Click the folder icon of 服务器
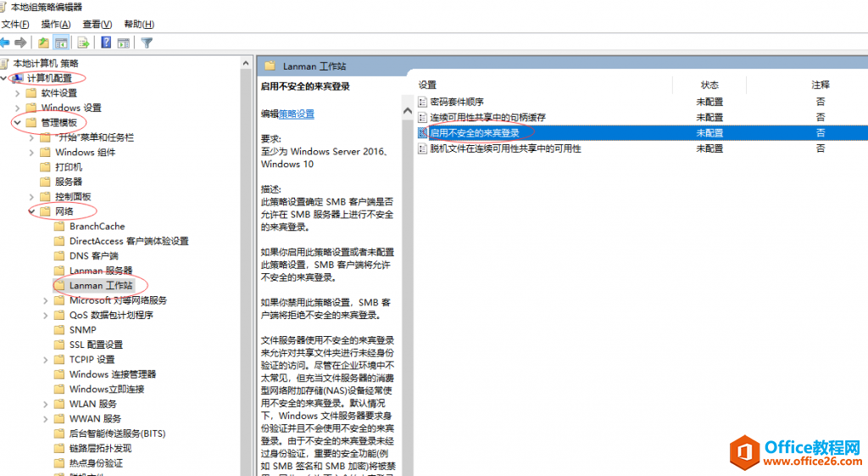Viewport: 868px width, 476px height. [x=46, y=182]
